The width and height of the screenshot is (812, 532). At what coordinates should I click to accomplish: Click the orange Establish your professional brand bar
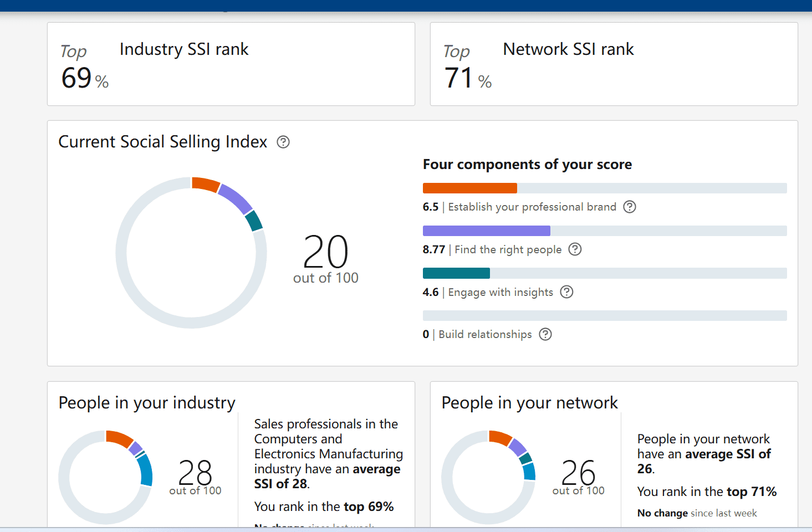[x=470, y=188]
